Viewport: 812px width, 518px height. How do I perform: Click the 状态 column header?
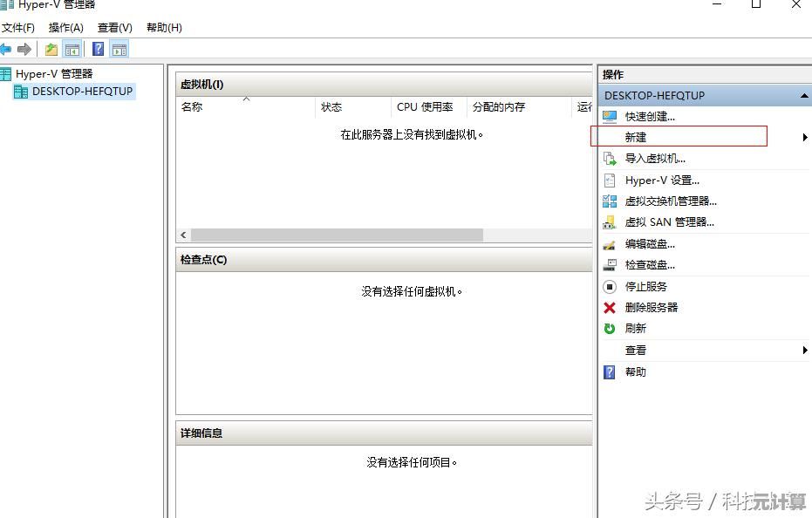tap(352, 107)
